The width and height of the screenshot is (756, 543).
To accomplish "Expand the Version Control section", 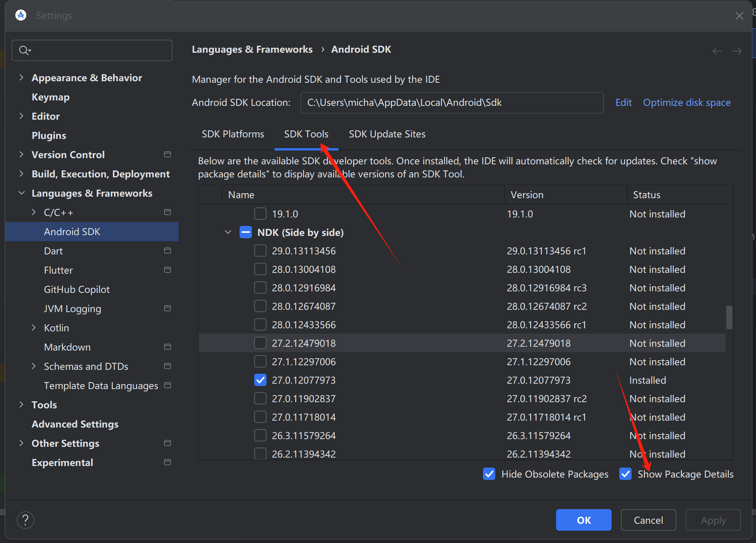I will pos(22,154).
